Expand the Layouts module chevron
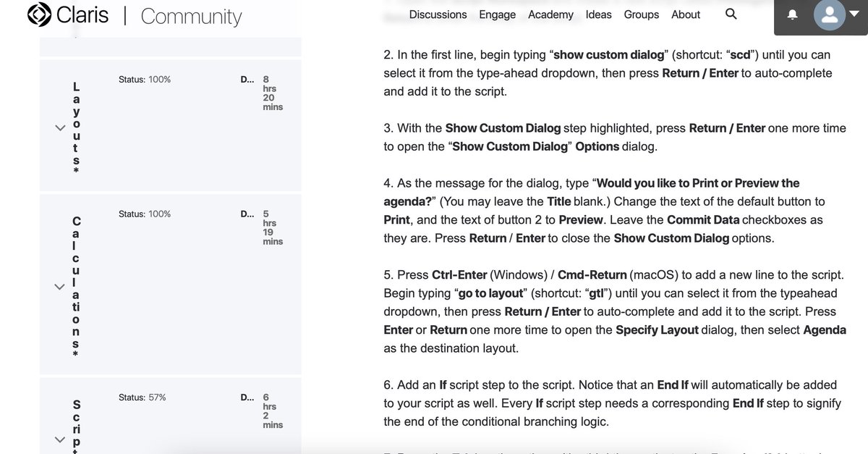Image resolution: width=868 pixels, height=454 pixels. pos(61,127)
